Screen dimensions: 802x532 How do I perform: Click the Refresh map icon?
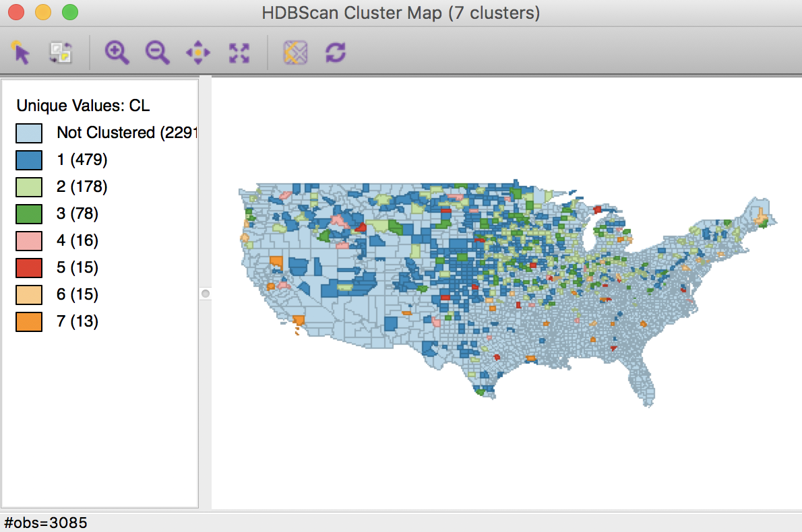(x=335, y=52)
